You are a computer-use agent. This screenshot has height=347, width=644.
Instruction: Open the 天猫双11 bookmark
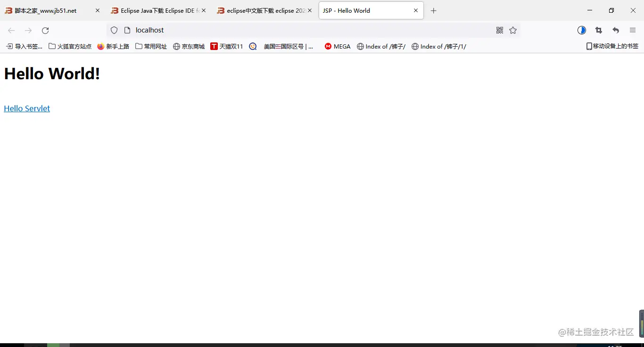click(x=227, y=46)
